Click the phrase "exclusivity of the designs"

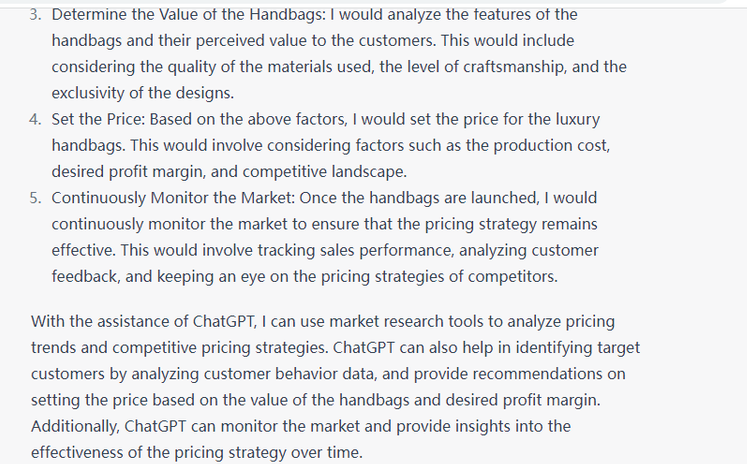click(143, 94)
